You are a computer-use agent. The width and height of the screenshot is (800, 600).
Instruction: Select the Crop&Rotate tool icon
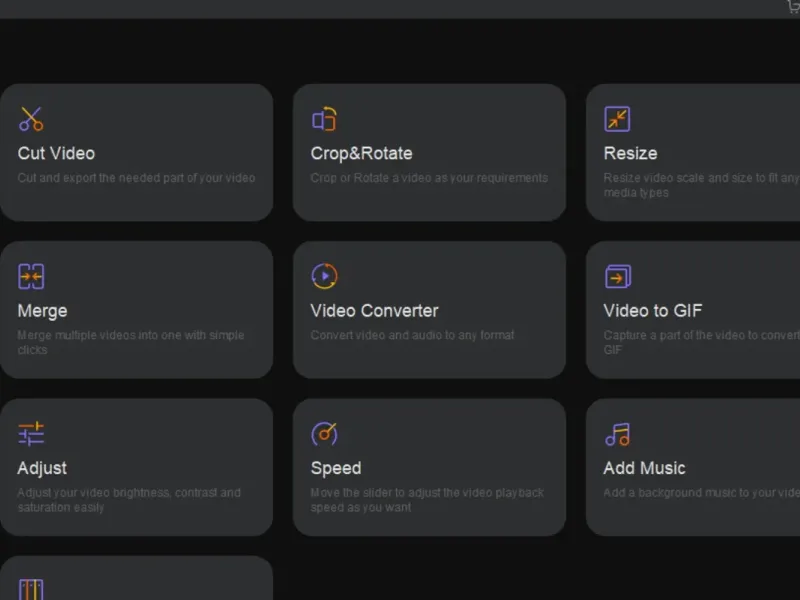click(324, 119)
